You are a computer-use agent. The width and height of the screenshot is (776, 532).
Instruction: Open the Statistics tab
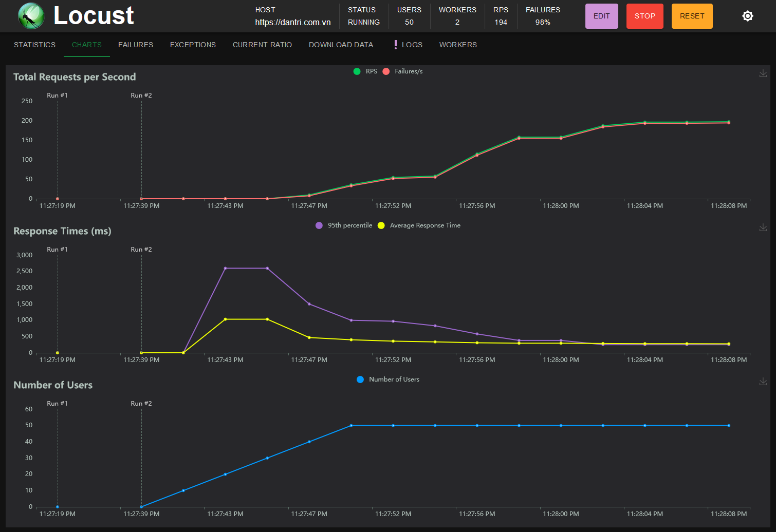pyautogui.click(x=34, y=45)
